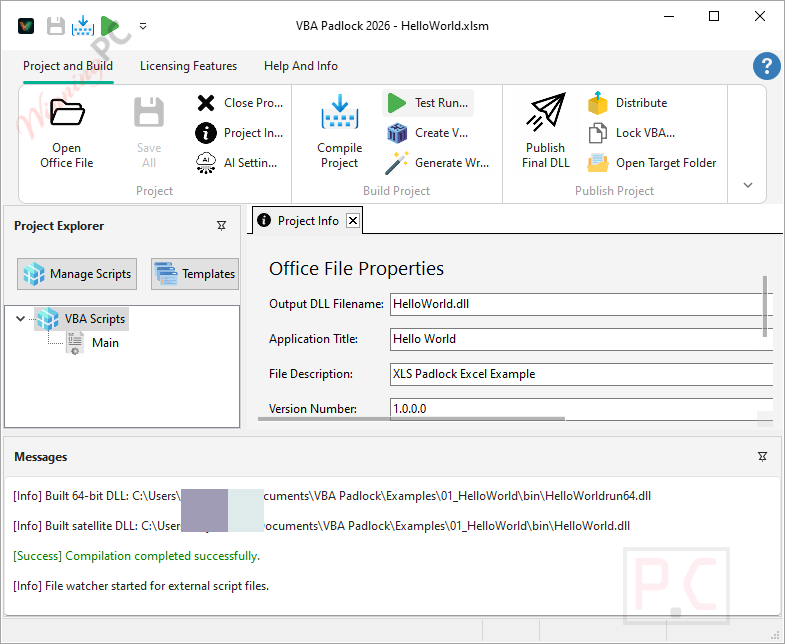
Task: Open the Licensing Features ribbon tab
Action: pyautogui.click(x=188, y=66)
